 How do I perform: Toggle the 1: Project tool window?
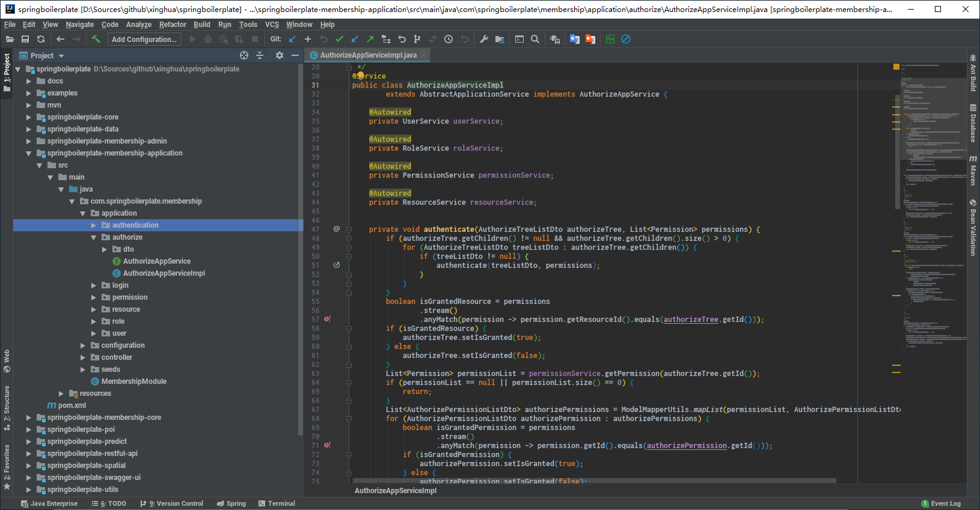pos(7,72)
